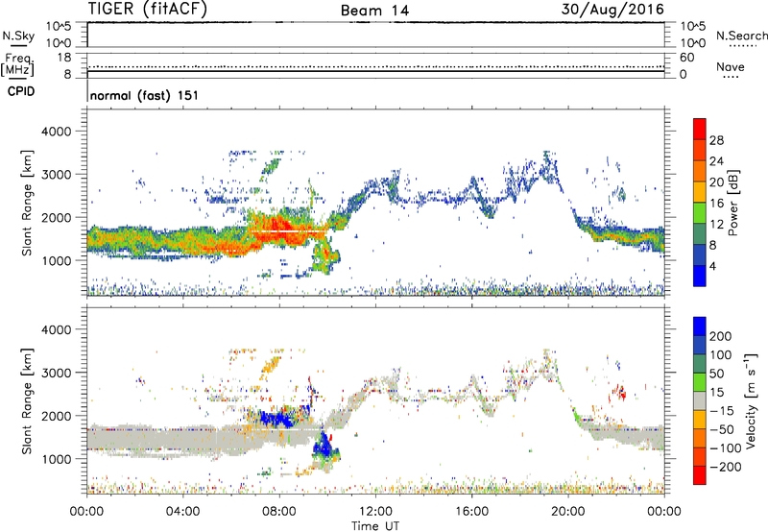Image resolution: width=768 pixels, height=532 pixels.
Task: Click the '3000' tick on power panel
Action: point(57,175)
